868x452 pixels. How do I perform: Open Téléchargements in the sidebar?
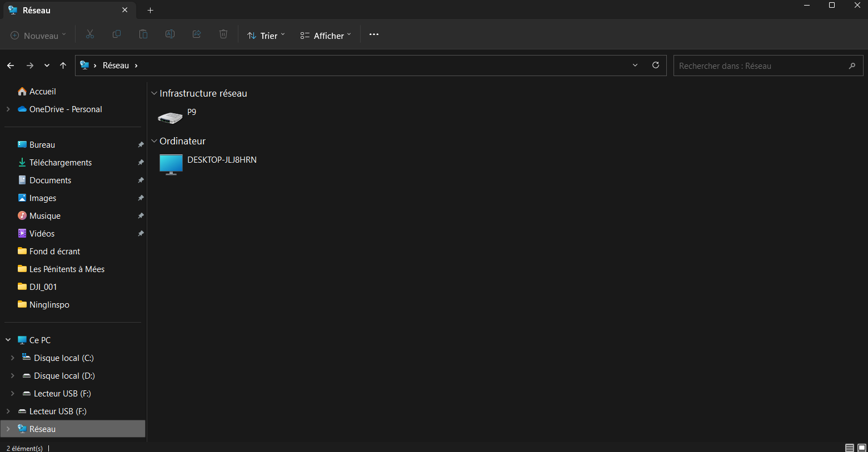pos(61,163)
